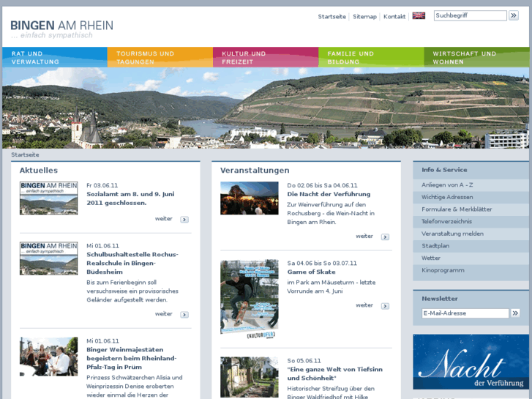532x399 pixels.
Task: Open Kultur und Freizeit menu
Action: click(x=266, y=57)
